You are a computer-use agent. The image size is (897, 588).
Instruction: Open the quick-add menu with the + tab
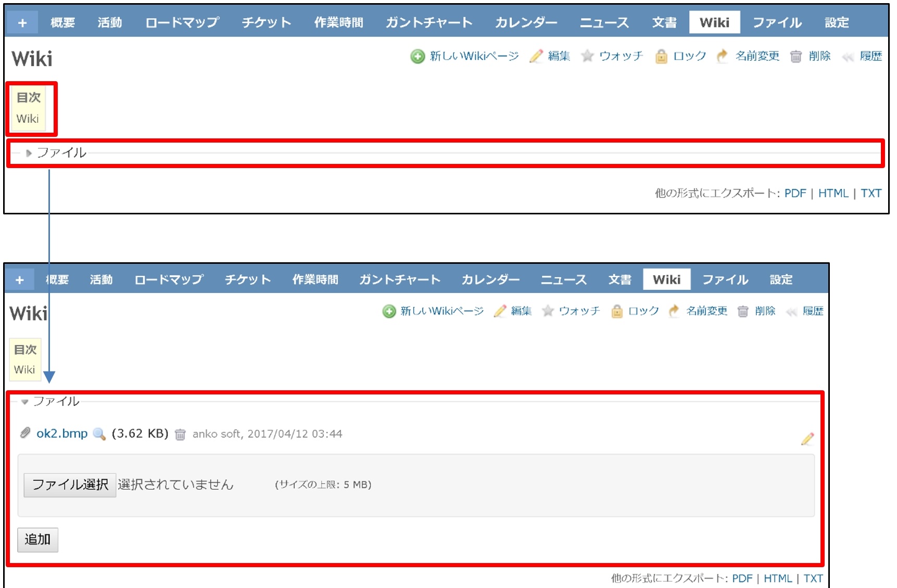tap(21, 22)
